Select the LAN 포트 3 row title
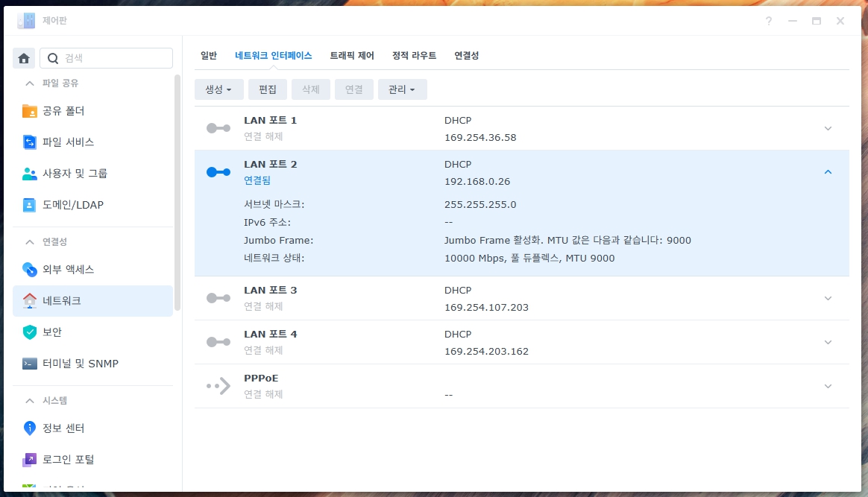This screenshot has width=868, height=497. pyautogui.click(x=270, y=291)
